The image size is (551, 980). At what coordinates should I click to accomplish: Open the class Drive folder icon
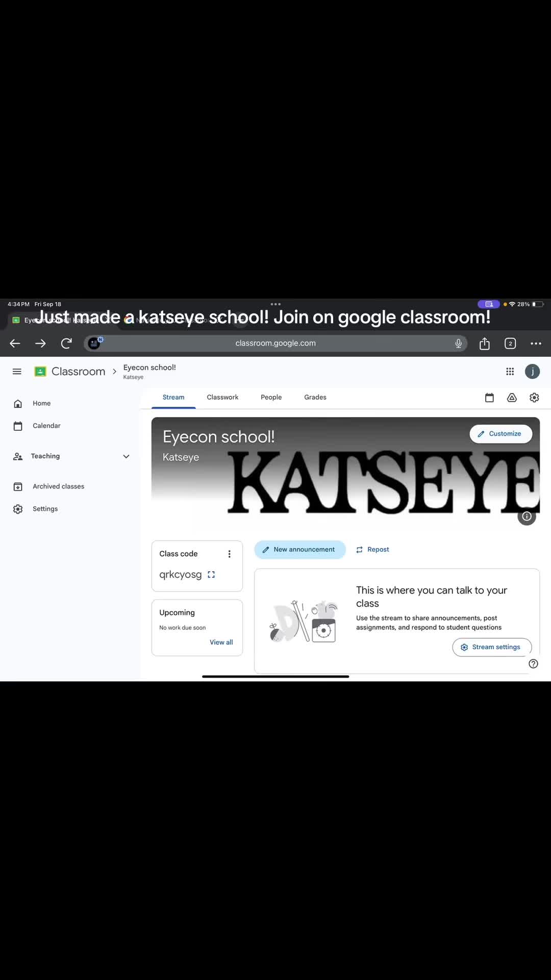pos(512,398)
